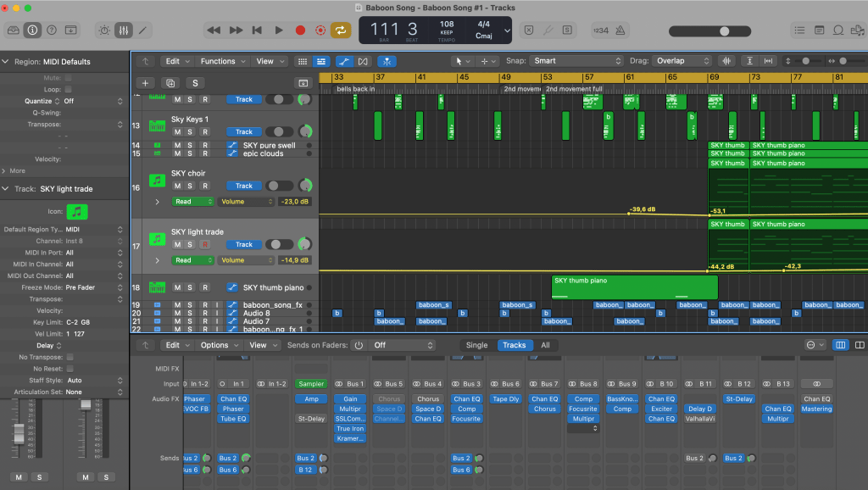Mute the SKY choir track

(177, 186)
